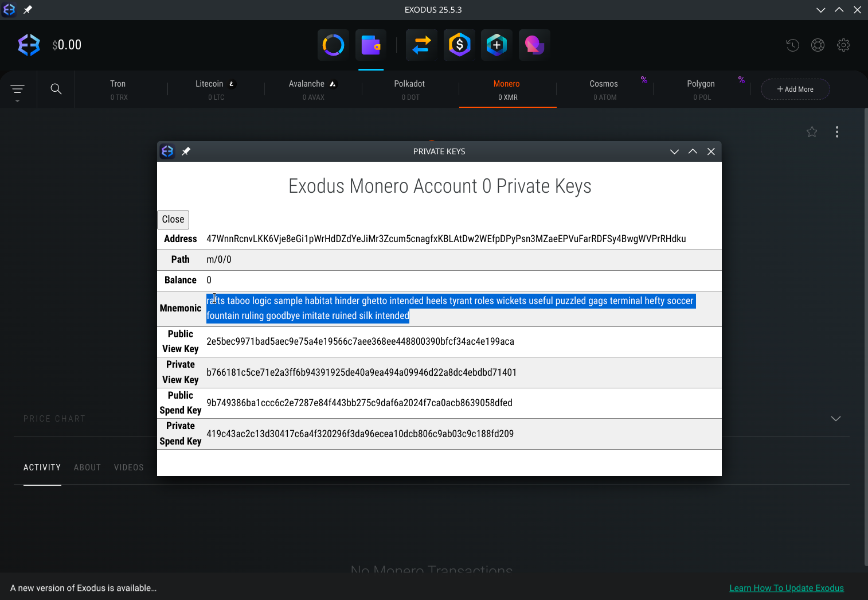This screenshot has width=868, height=600.
Task: Toggle pin on Private Keys window
Action: (186, 151)
